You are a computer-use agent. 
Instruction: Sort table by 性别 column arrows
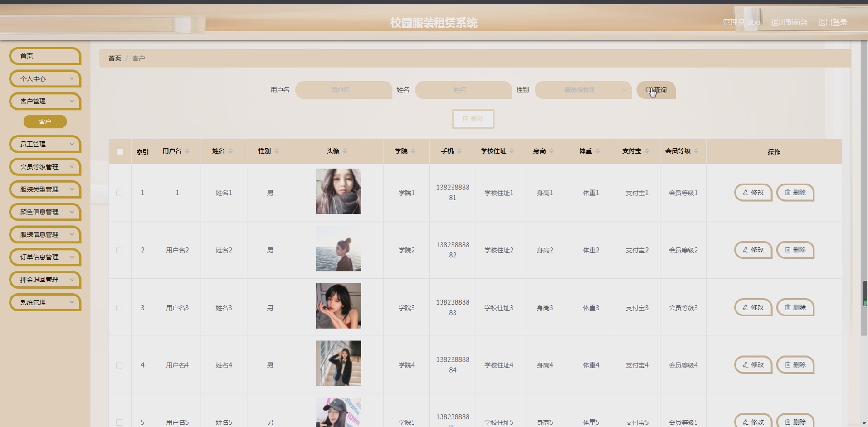pos(277,151)
